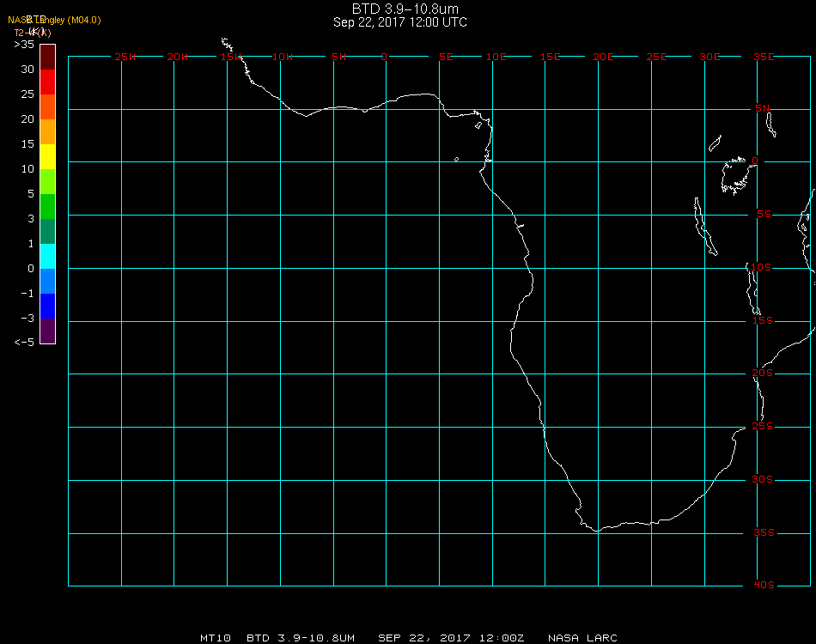Select the cyan swatch in the color scale
This screenshot has width=816, height=644.
pos(48,257)
